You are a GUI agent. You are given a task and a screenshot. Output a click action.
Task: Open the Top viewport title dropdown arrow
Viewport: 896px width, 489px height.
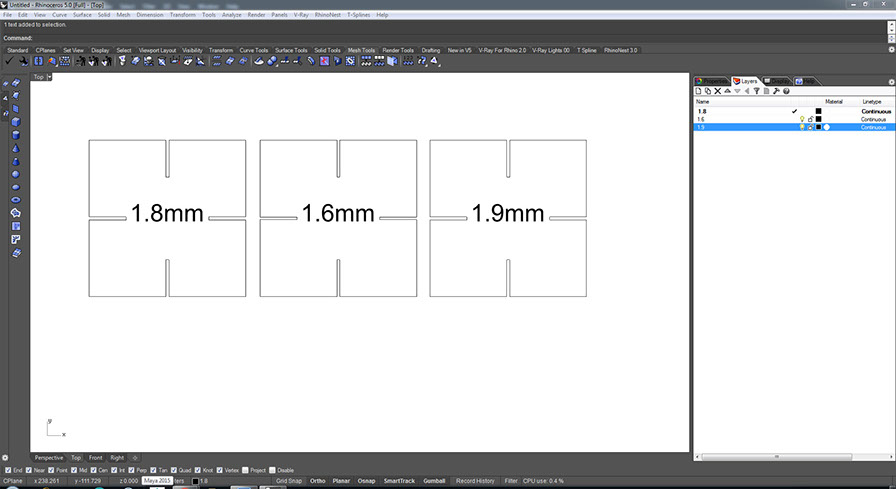[x=50, y=77]
